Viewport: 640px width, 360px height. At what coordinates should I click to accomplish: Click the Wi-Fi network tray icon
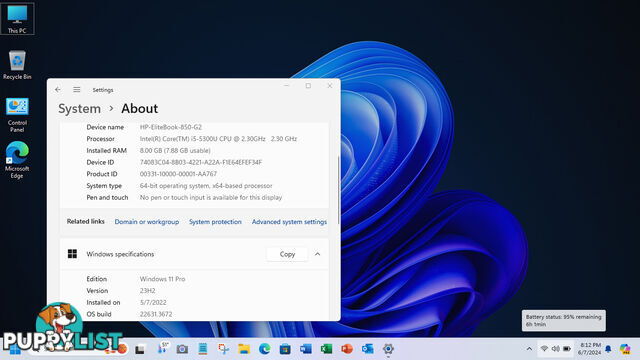[544, 349]
